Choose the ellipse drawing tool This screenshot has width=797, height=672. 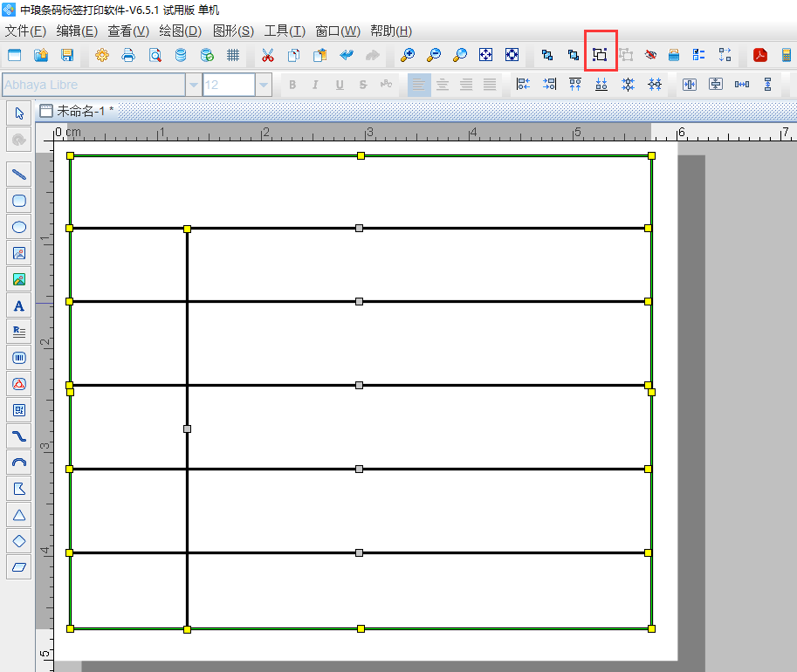tap(19, 227)
